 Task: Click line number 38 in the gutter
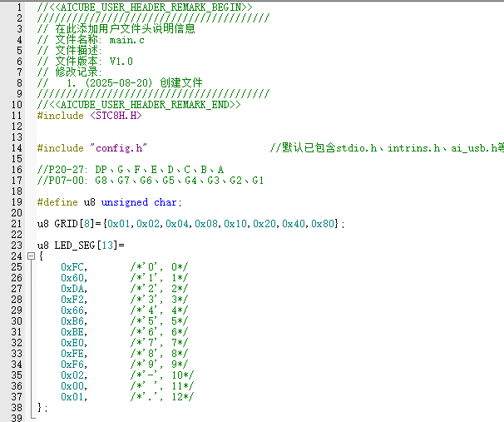(17, 408)
